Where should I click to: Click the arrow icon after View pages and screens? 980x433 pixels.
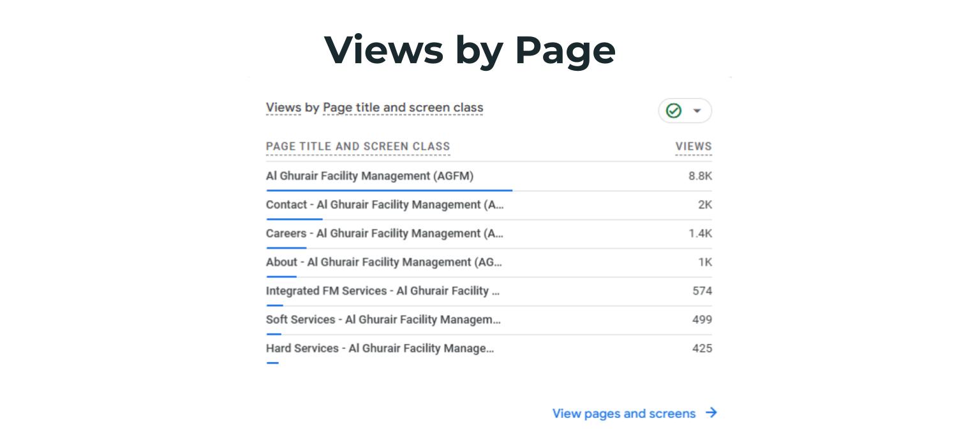click(x=711, y=413)
